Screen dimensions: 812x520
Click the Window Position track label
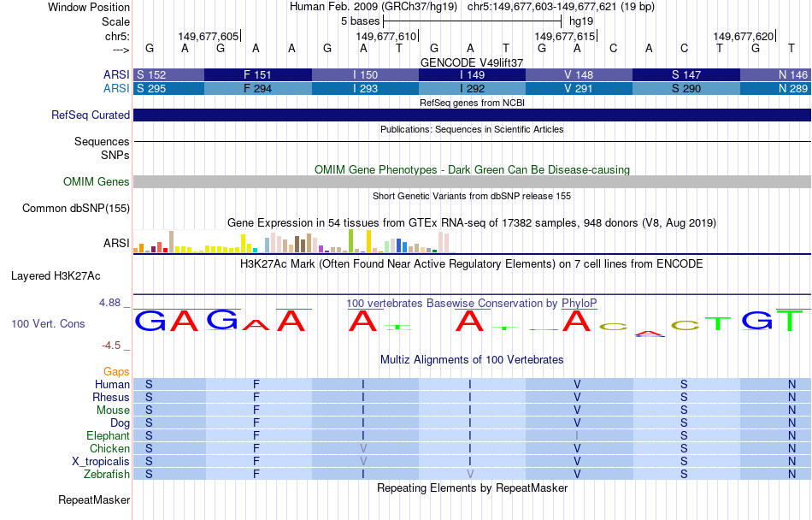click(89, 7)
